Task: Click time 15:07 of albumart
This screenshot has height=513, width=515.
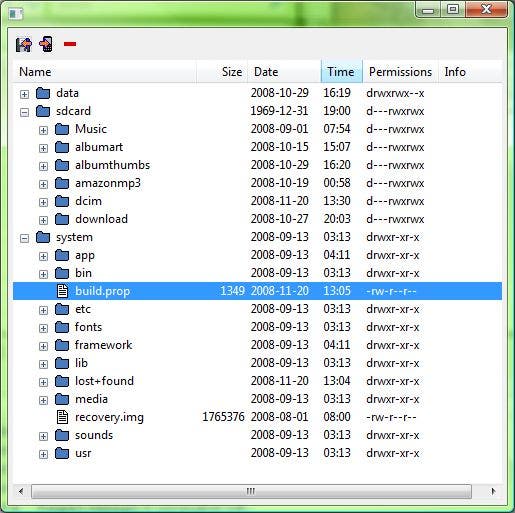Action: 337,147
